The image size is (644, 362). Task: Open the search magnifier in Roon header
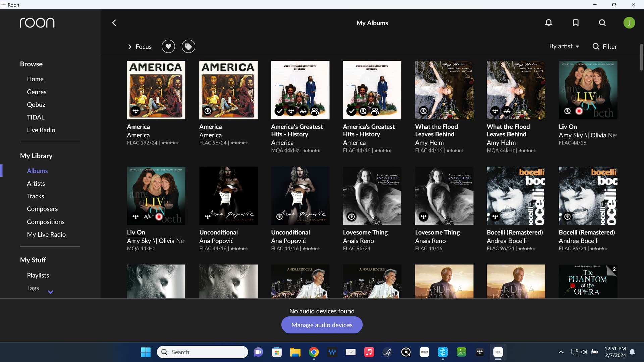(x=602, y=23)
